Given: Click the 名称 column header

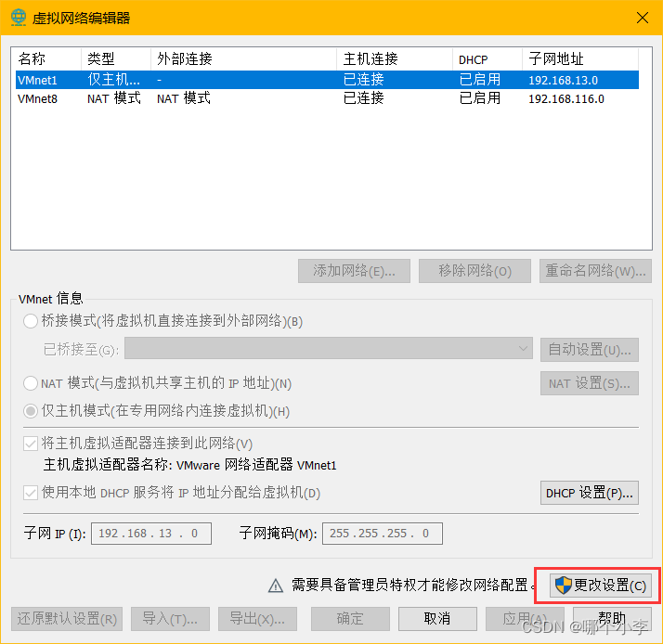Looking at the screenshot, I should [x=46, y=58].
